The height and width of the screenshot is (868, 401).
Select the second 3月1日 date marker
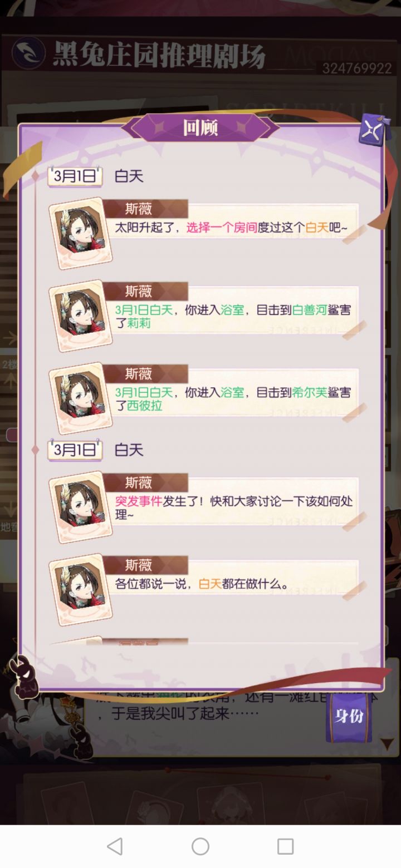coord(75,450)
